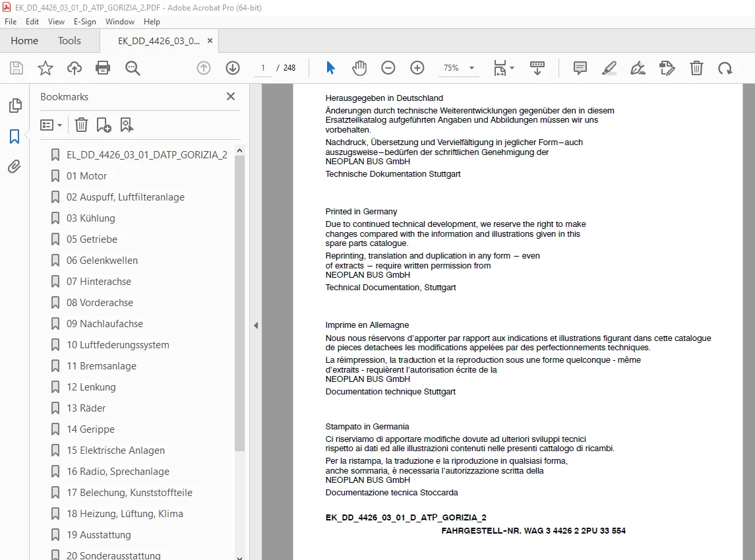The height and width of the screenshot is (560, 755).
Task: Open the Find text magnifier tool
Action: pos(133,68)
